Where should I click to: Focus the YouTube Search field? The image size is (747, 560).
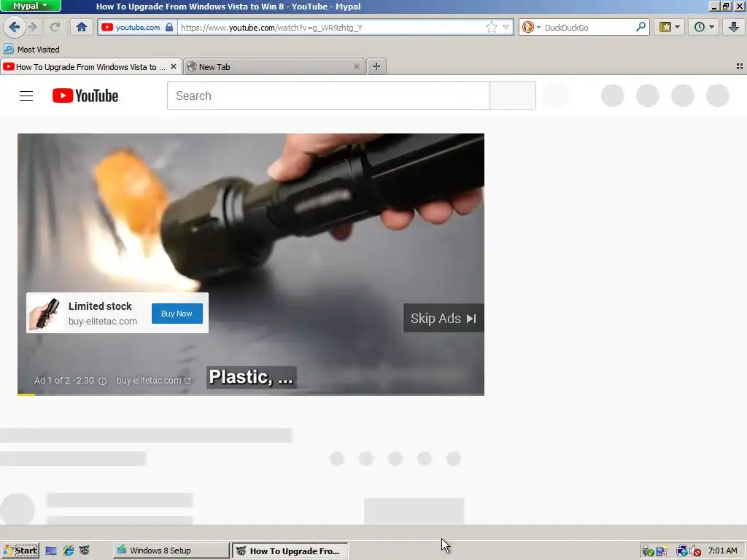pos(328,96)
